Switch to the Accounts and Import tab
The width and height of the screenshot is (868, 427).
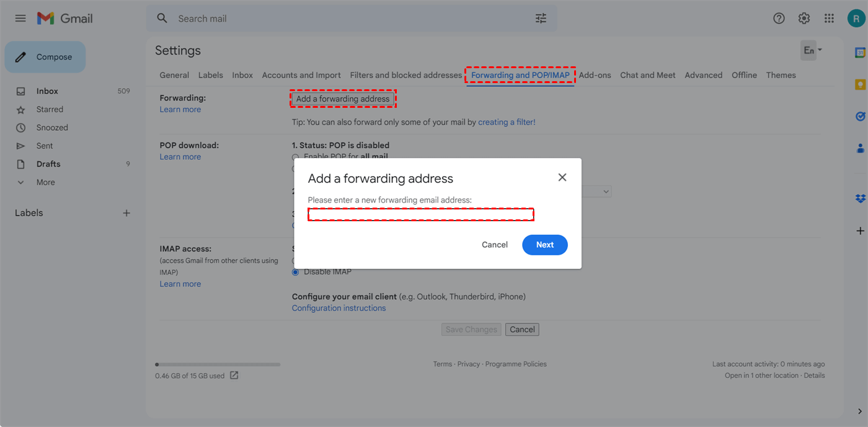(301, 75)
